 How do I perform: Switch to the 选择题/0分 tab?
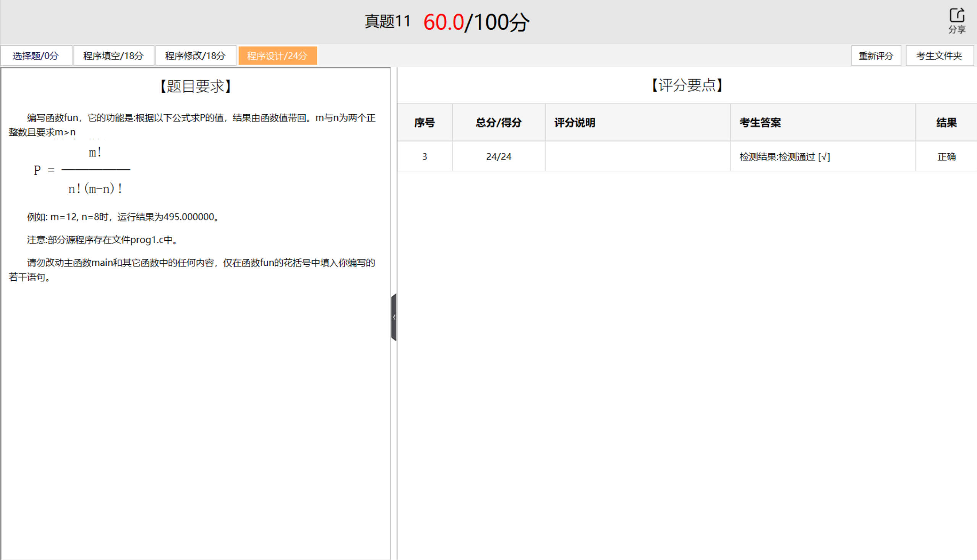coord(36,56)
